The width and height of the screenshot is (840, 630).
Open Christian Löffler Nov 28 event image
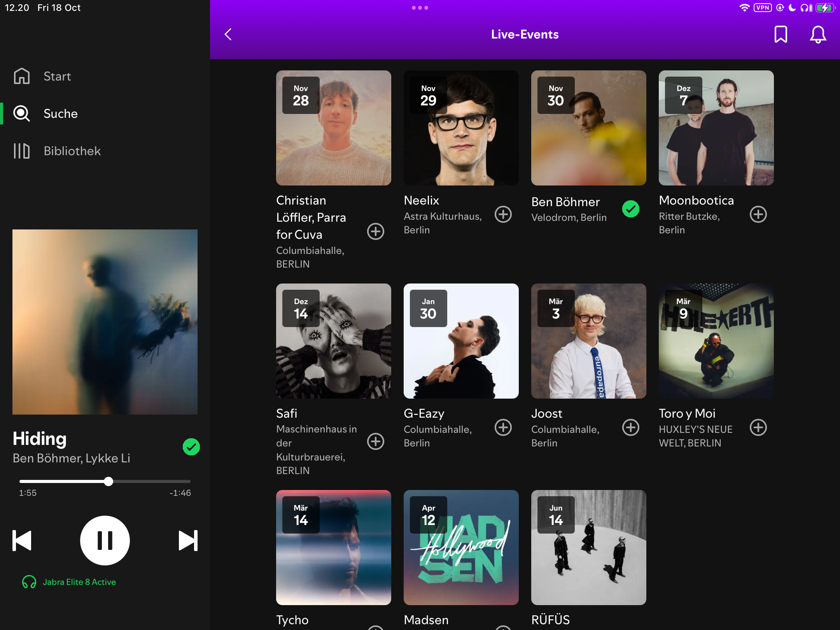(x=334, y=128)
